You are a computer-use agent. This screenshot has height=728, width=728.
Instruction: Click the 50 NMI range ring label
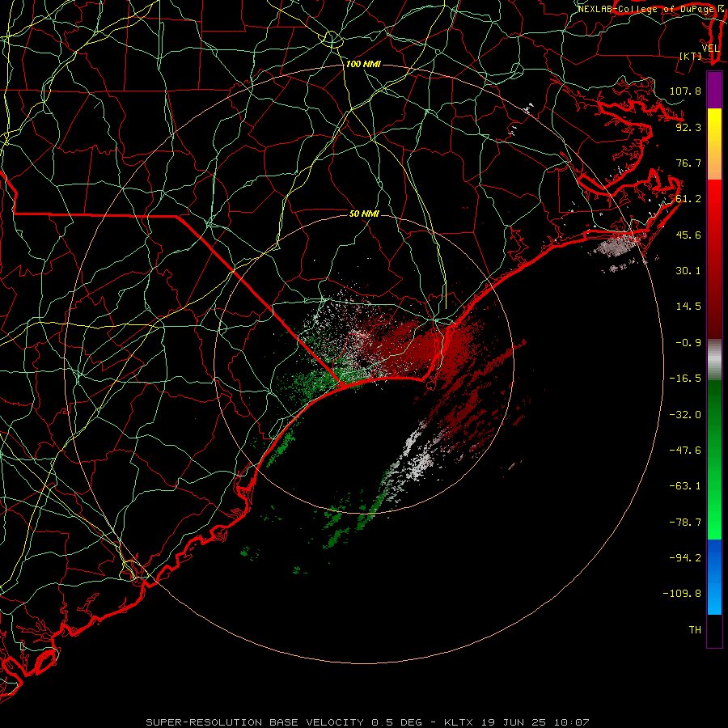(x=364, y=214)
